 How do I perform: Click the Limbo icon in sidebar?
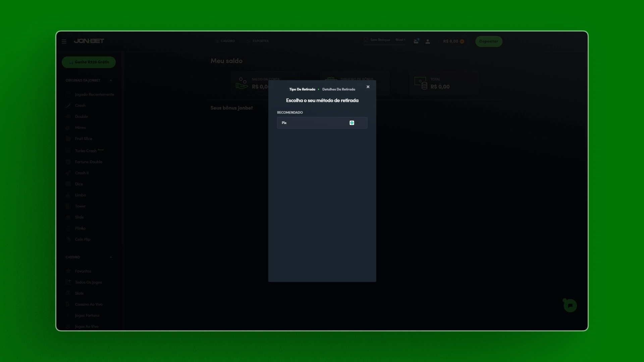pos(68,195)
